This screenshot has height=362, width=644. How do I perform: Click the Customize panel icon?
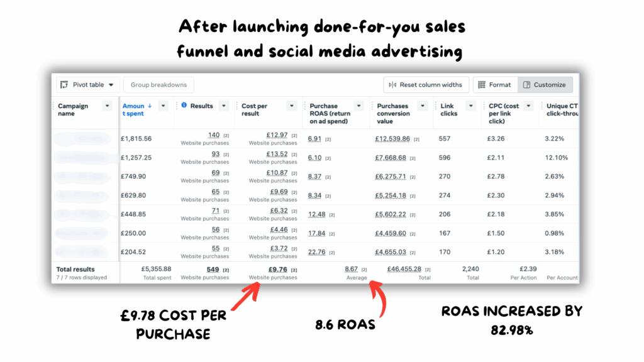[526, 85]
